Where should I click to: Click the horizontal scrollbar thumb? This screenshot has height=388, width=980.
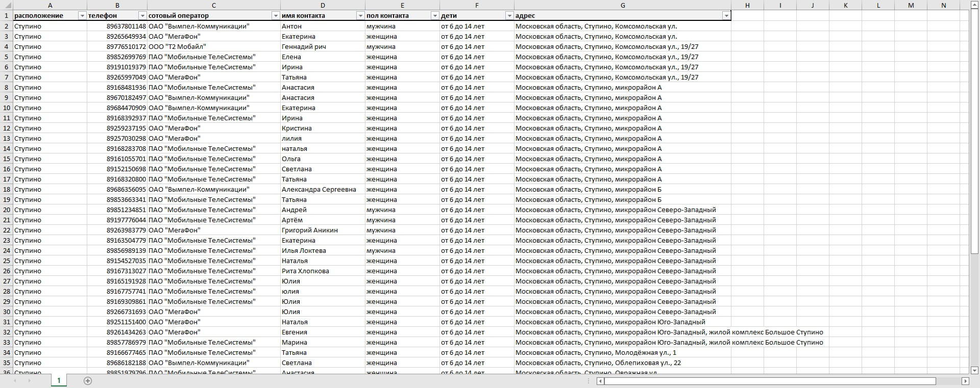(x=770, y=381)
